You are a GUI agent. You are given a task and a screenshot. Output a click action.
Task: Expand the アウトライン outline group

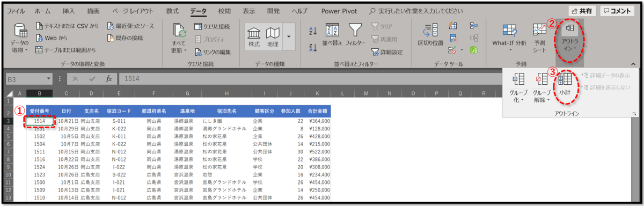click(570, 36)
